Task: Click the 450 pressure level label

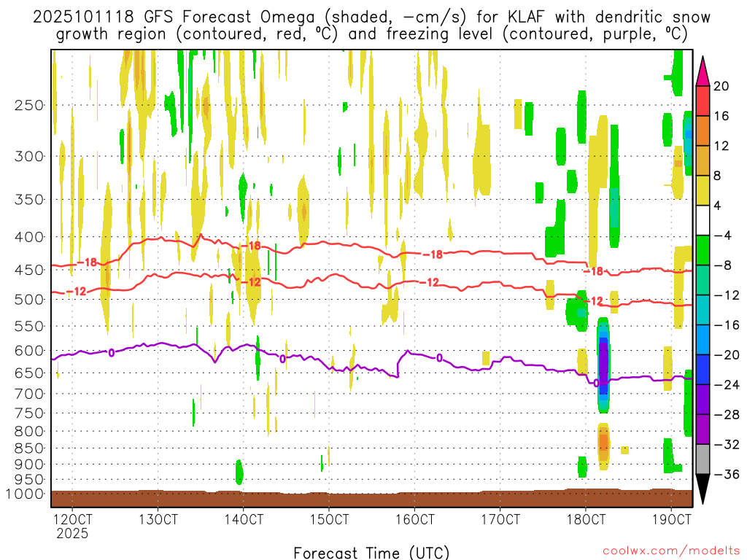Action: [x=29, y=270]
